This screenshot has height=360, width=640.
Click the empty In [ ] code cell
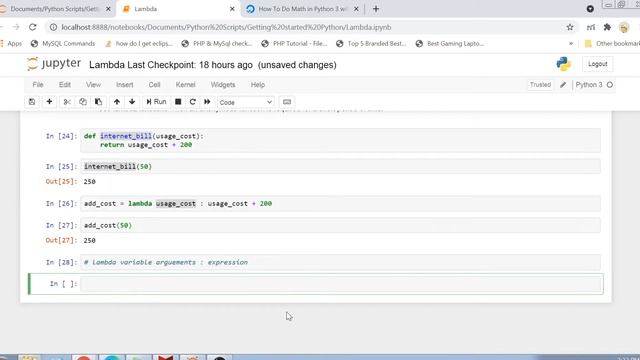[x=341, y=284]
